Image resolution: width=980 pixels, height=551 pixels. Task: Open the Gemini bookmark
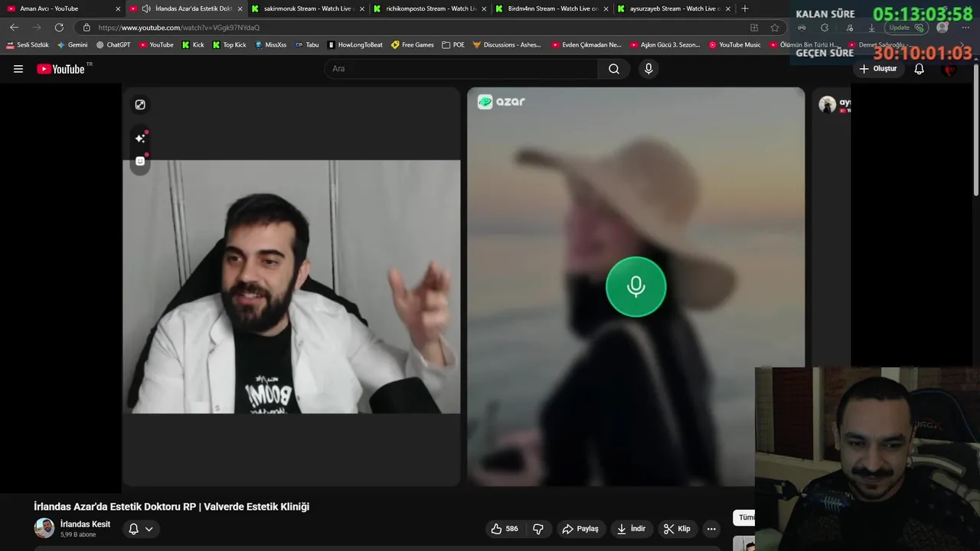point(73,45)
